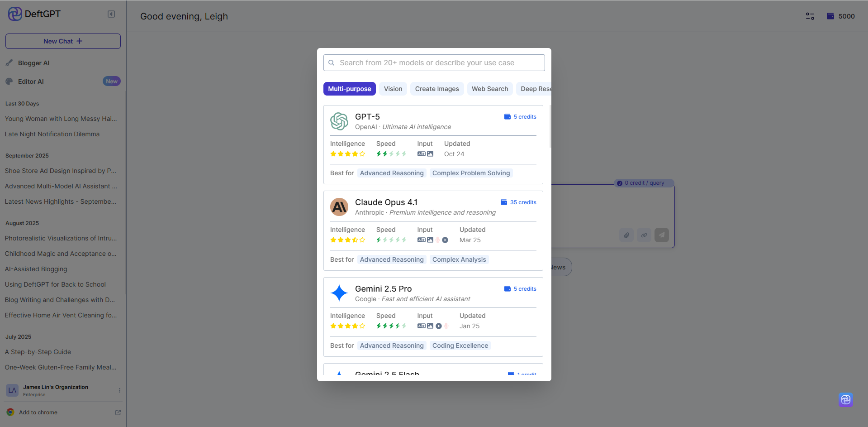Click the link icon in chat box

[x=644, y=235]
